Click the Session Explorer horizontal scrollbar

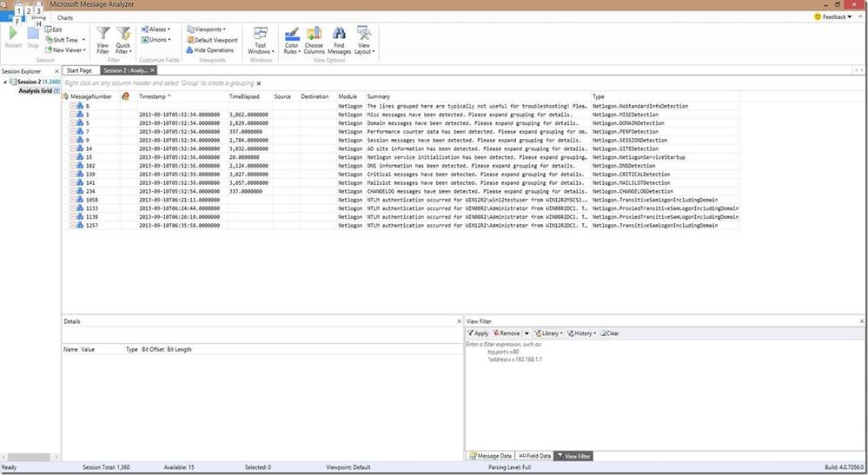tap(30, 458)
